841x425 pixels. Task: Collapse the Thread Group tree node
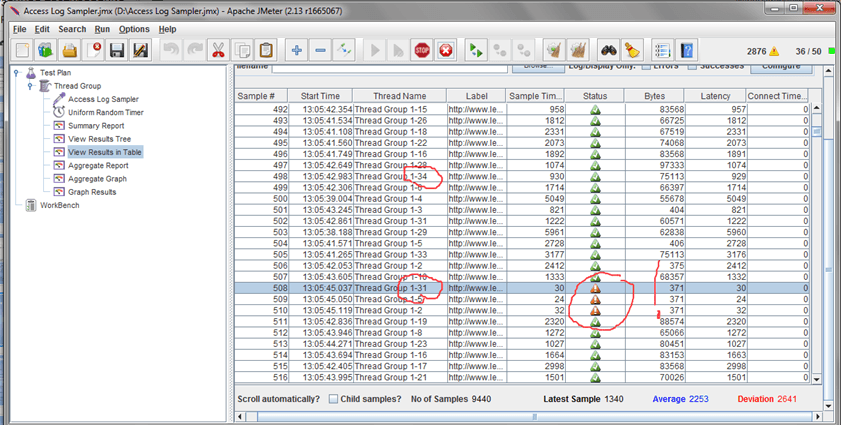[x=31, y=86]
